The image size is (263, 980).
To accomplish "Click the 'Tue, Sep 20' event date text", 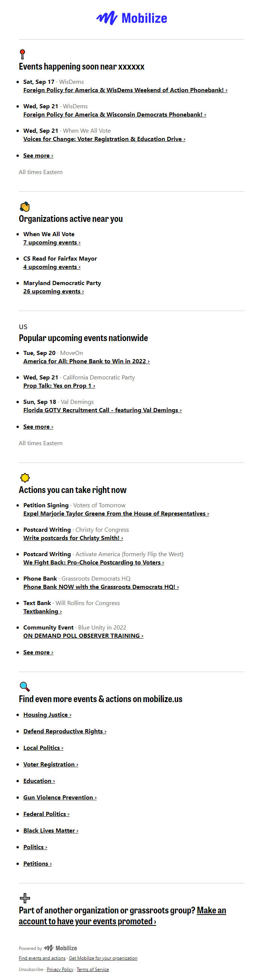I will [x=39, y=353].
